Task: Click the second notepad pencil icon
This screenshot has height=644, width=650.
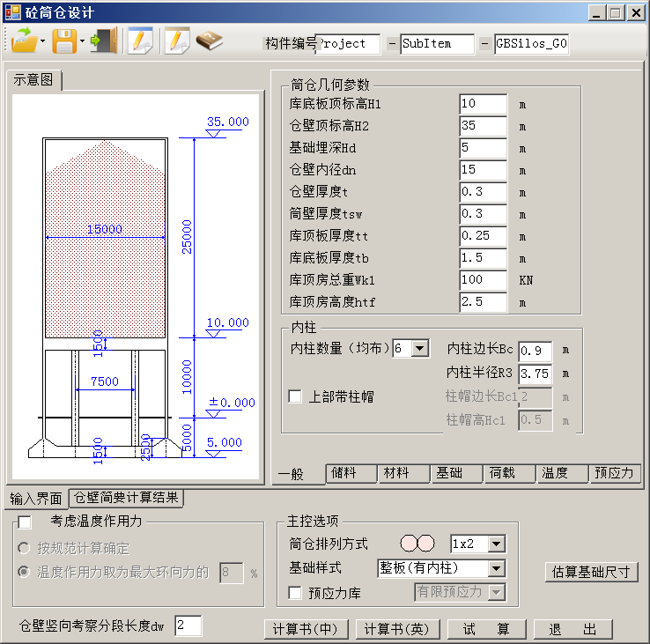Action: point(177,41)
